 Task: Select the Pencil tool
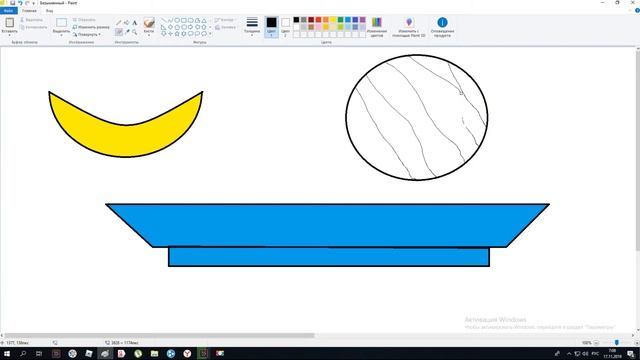point(119,23)
